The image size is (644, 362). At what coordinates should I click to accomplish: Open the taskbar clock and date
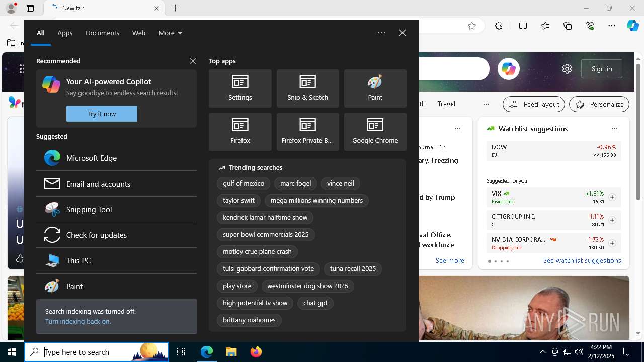pos(601,352)
